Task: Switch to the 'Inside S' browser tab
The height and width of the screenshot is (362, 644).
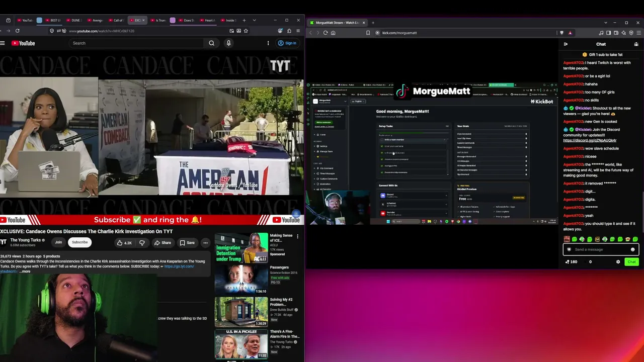Action: 228,21
